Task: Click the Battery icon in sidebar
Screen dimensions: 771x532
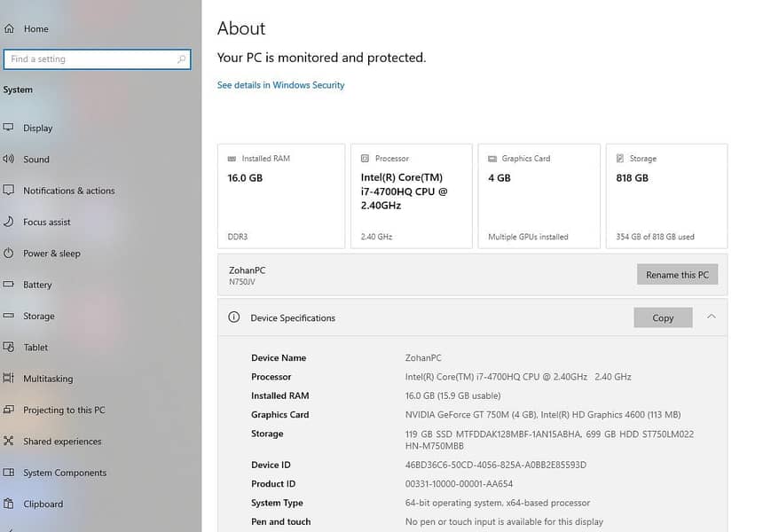Action: coord(8,285)
